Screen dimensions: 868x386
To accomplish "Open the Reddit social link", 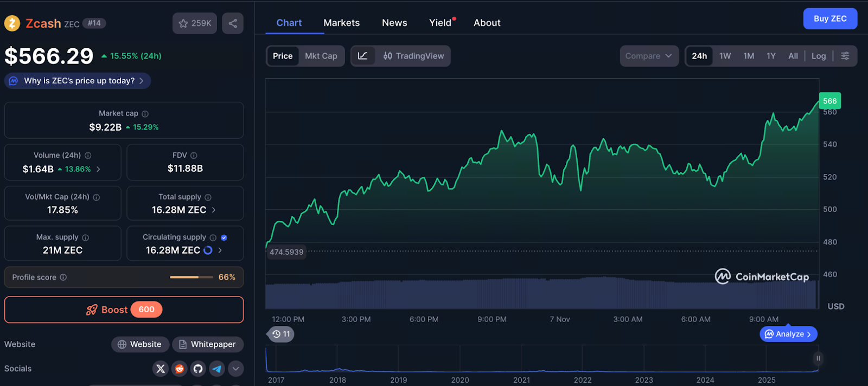I will [x=179, y=369].
